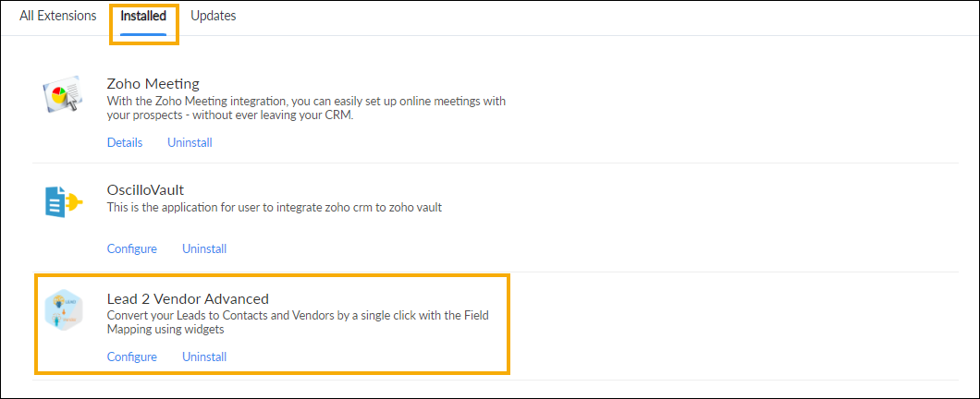Click the Lead 2 Vendor Advanced hexagon icon

(64, 310)
